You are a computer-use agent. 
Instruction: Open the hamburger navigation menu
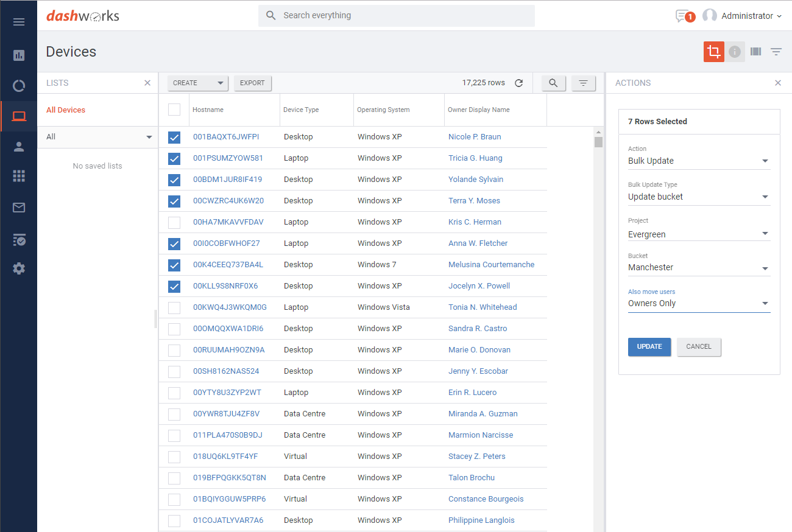tap(19, 22)
